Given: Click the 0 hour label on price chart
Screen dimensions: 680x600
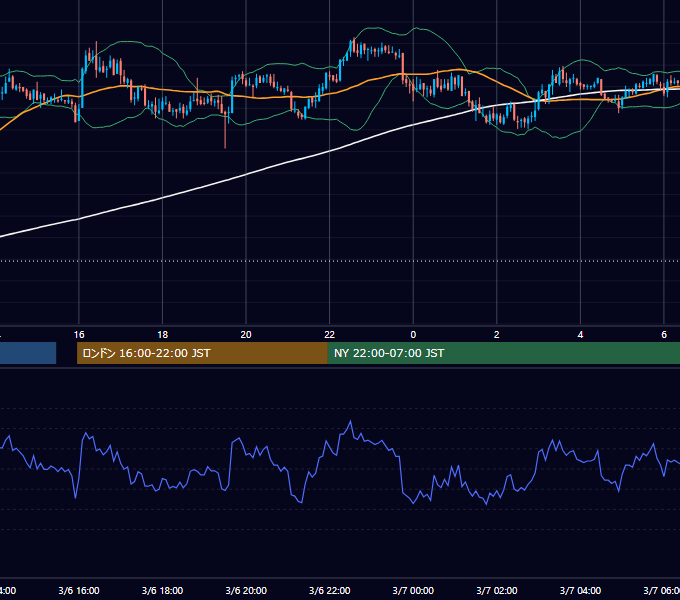Looking at the screenshot, I should point(413,335).
